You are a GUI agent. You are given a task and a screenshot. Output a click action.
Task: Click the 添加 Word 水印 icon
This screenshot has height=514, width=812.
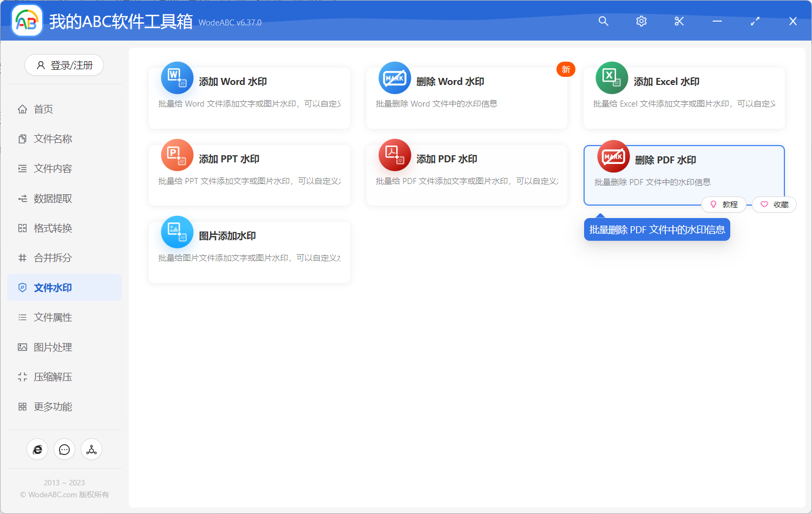177,78
